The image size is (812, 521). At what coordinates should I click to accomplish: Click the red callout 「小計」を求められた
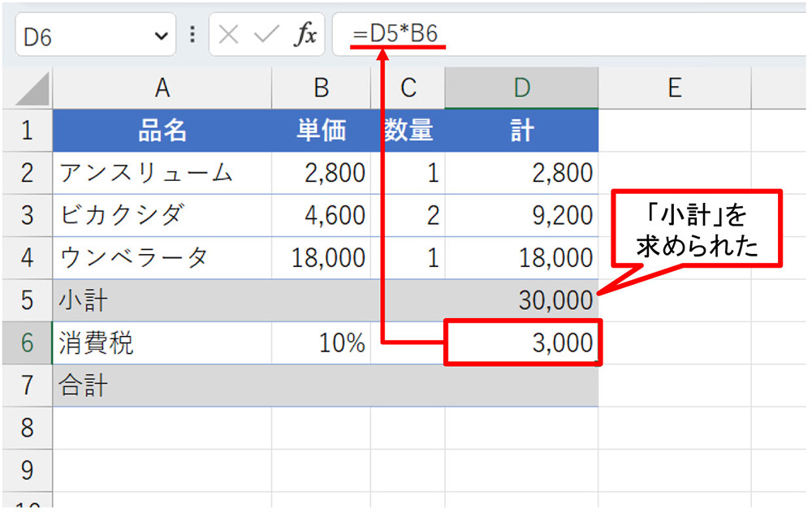tap(696, 229)
